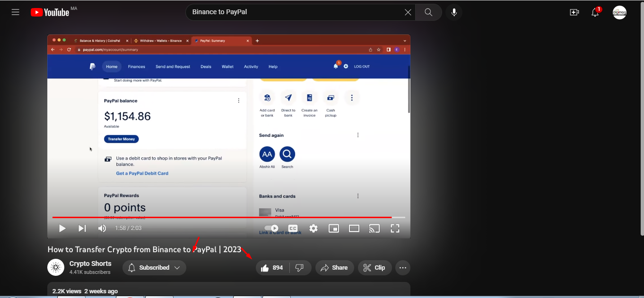
Task: Open the Crypto Shorts channel name link
Action: click(90, 264)
